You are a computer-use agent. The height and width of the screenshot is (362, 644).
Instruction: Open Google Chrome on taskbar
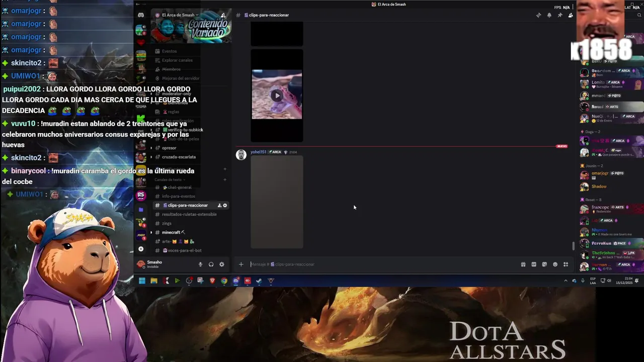(224, 281)
